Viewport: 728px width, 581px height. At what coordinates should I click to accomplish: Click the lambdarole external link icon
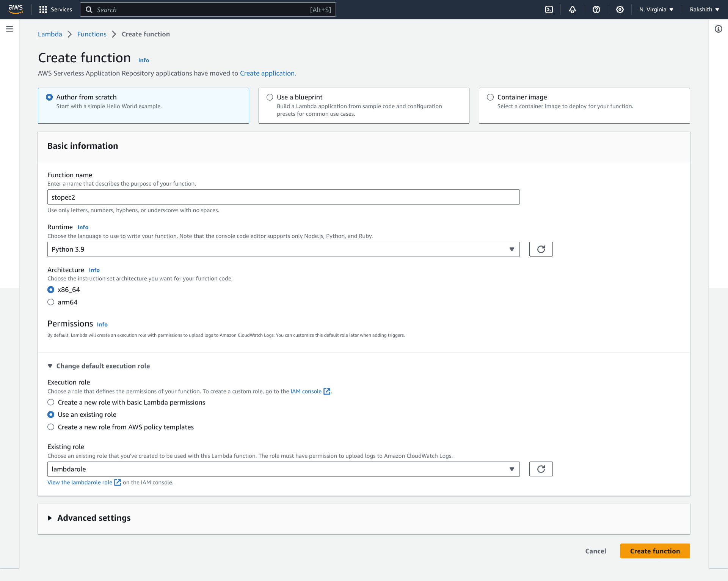118,482
